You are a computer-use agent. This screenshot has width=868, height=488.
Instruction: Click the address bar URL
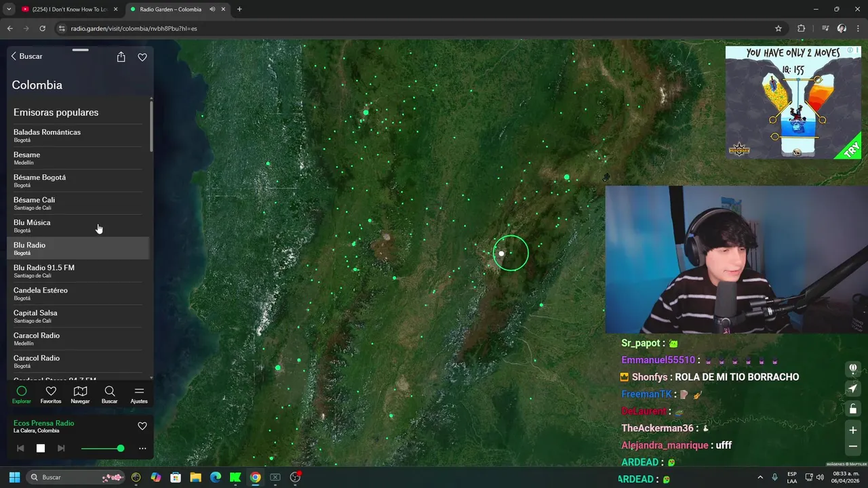coord(134,28)
